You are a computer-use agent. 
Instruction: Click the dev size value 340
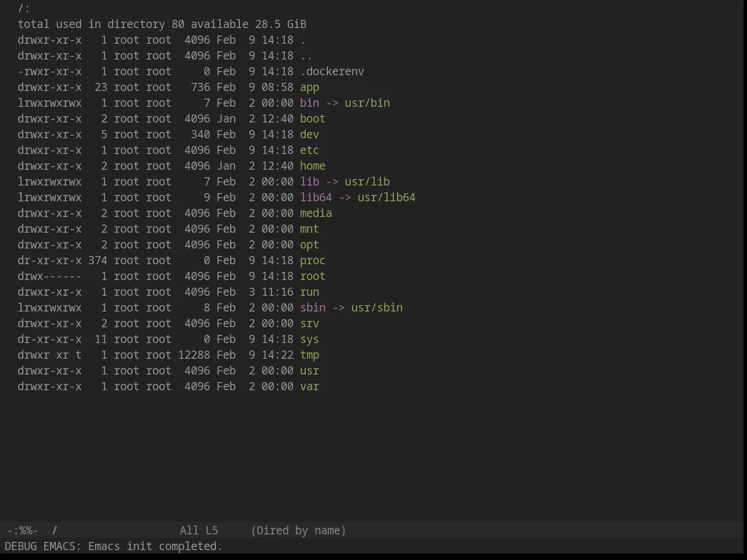coord(201,135)
